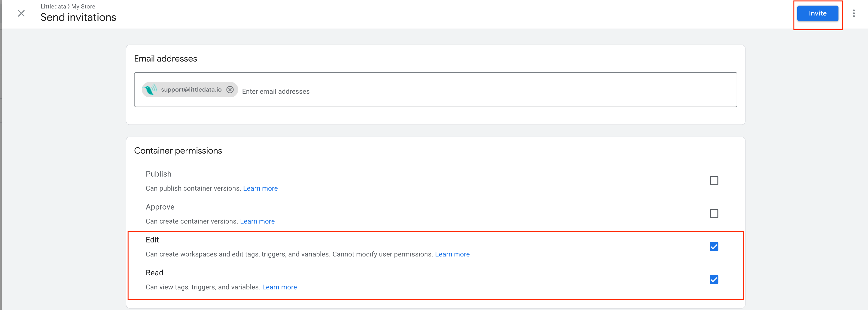Open Learn more link for Edit
868x310 pixels.
coord(452,254)
